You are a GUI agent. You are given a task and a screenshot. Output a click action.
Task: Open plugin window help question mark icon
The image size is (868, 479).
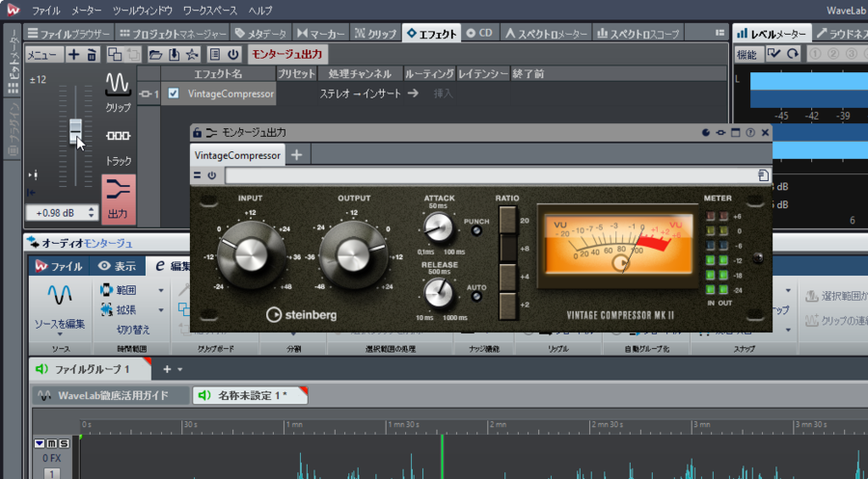click(x=750, y=133)
